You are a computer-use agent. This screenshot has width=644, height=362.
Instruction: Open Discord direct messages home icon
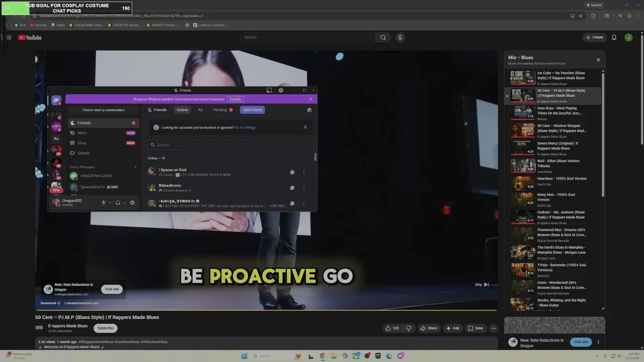56,100
